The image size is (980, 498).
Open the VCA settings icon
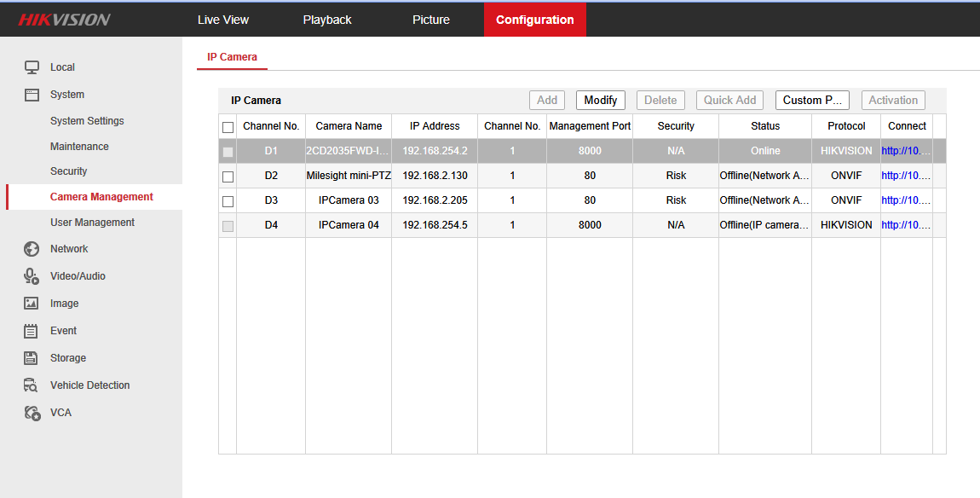point(32,412)
